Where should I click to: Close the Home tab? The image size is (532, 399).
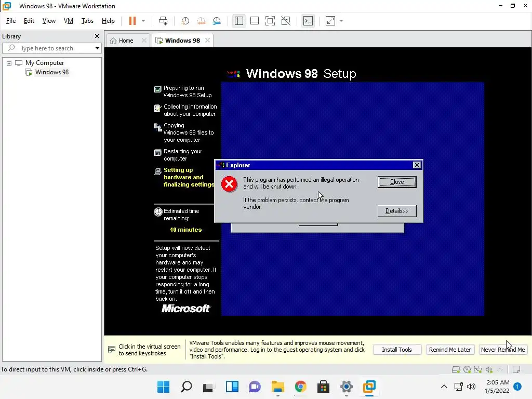point(144,41)
